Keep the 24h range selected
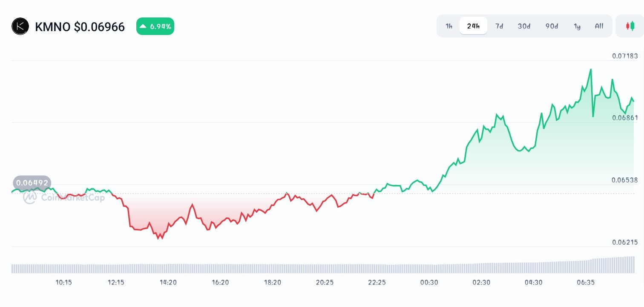Image resolution: width=644 pixels, height=307 pixels. click(x=473, y=26)
